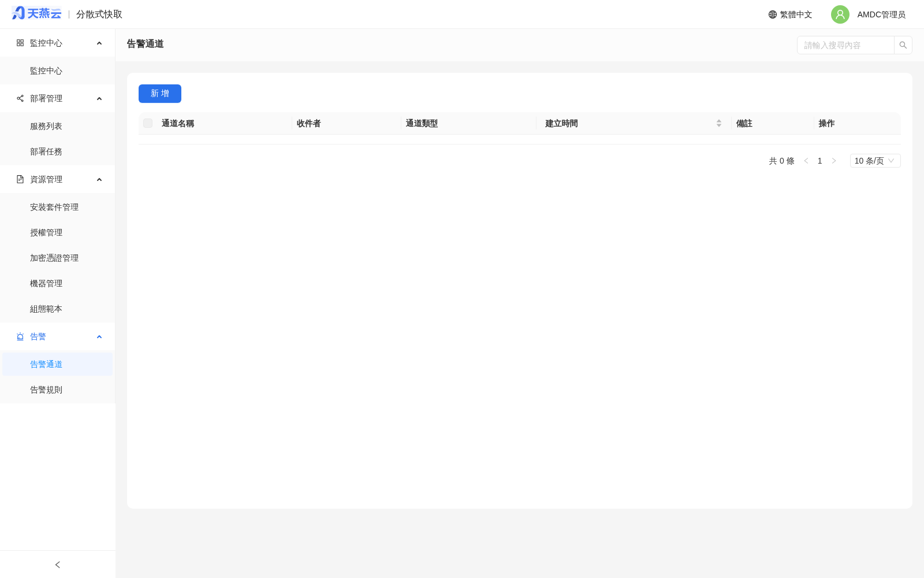This screenshot has width=924, height=578.
Task: Collapse the 資源管理 section chevron
Action: pyautogui.click(x=99, y=179)
